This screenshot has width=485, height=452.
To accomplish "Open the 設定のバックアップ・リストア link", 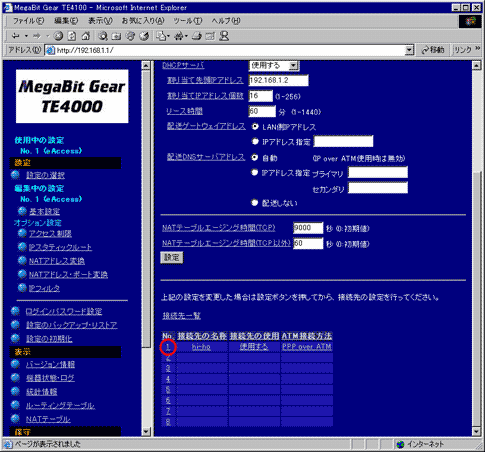I will click(x=72, y=325).
